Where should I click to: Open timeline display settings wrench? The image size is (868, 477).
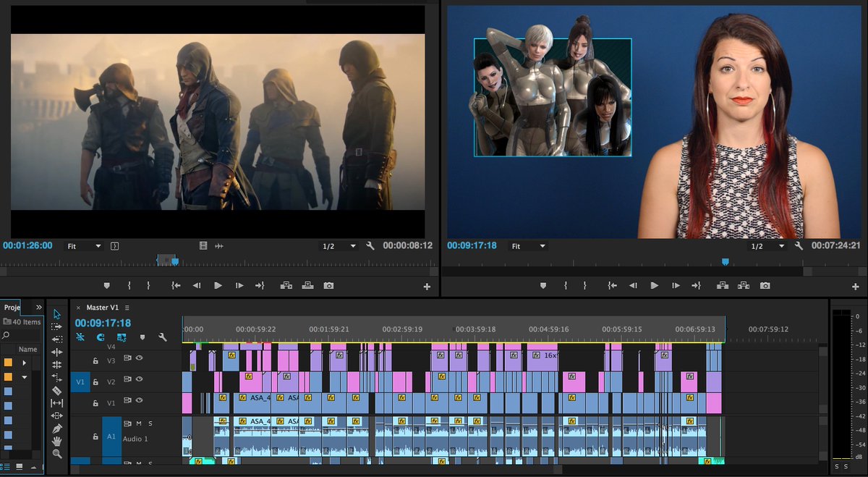(x=163, y=337)
